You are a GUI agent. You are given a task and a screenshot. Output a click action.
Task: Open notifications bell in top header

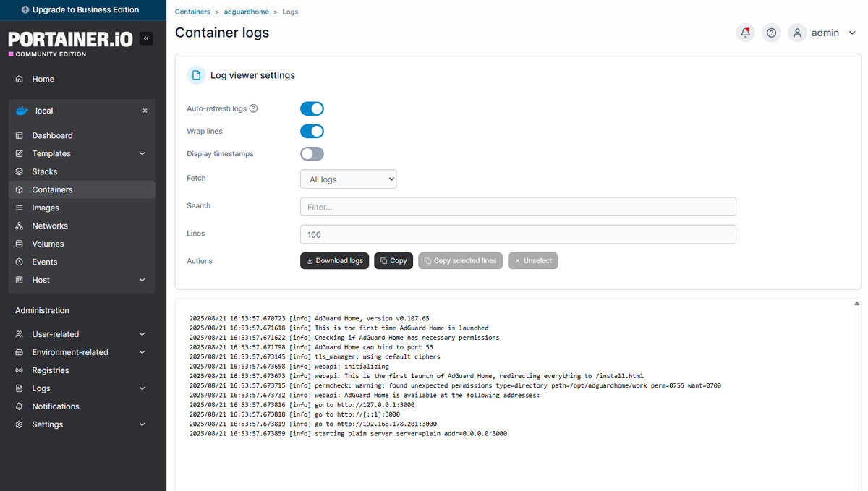[746, 33]
